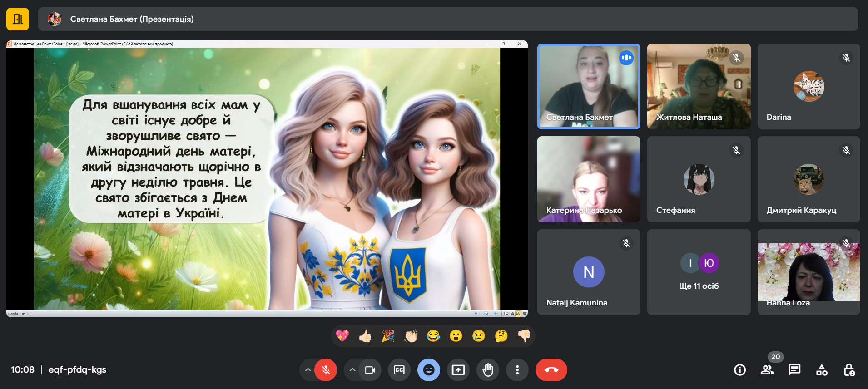Viewport: 868px width, 389px height.
Task: Open the three-dot more options menu
Action: (x=517, y=370)
